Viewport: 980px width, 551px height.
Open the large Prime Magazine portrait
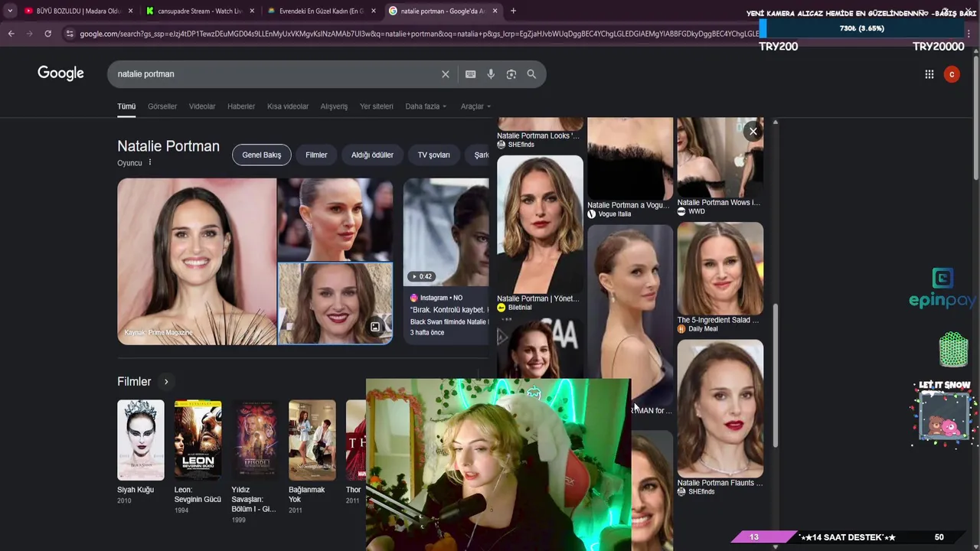(197, 261)
